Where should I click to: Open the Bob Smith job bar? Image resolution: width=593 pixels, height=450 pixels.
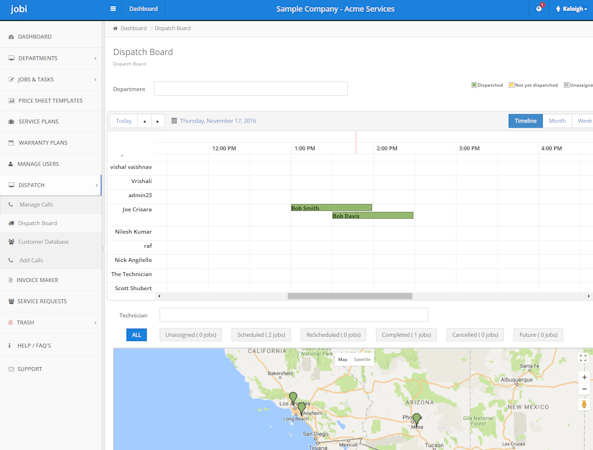click(x=331, y=208)
